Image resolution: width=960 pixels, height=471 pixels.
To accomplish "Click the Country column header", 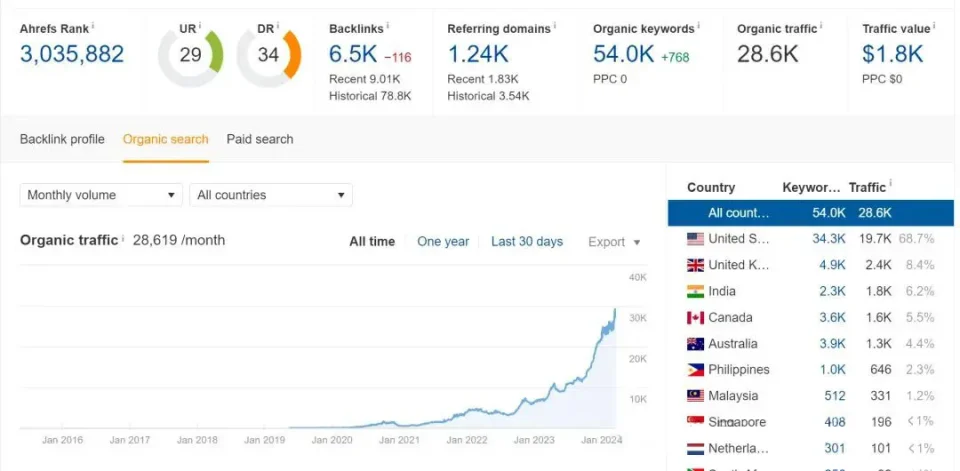I will [711, 187].
